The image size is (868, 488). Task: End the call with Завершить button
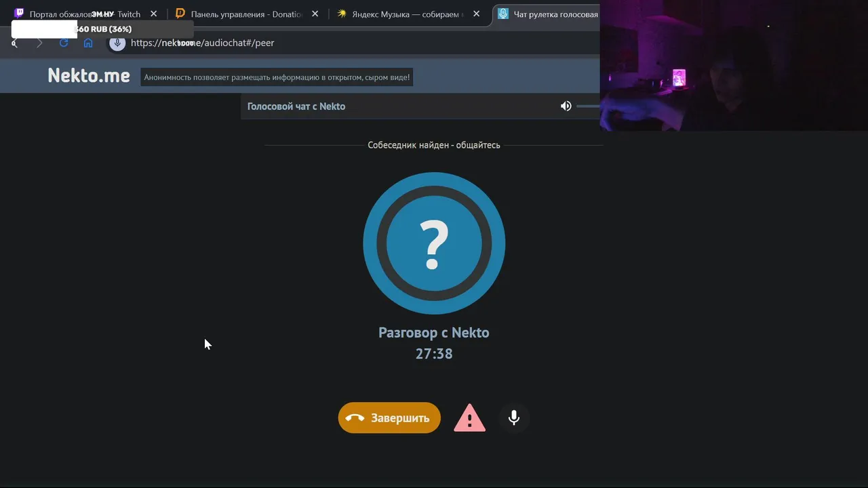click(x=389, y=418)
